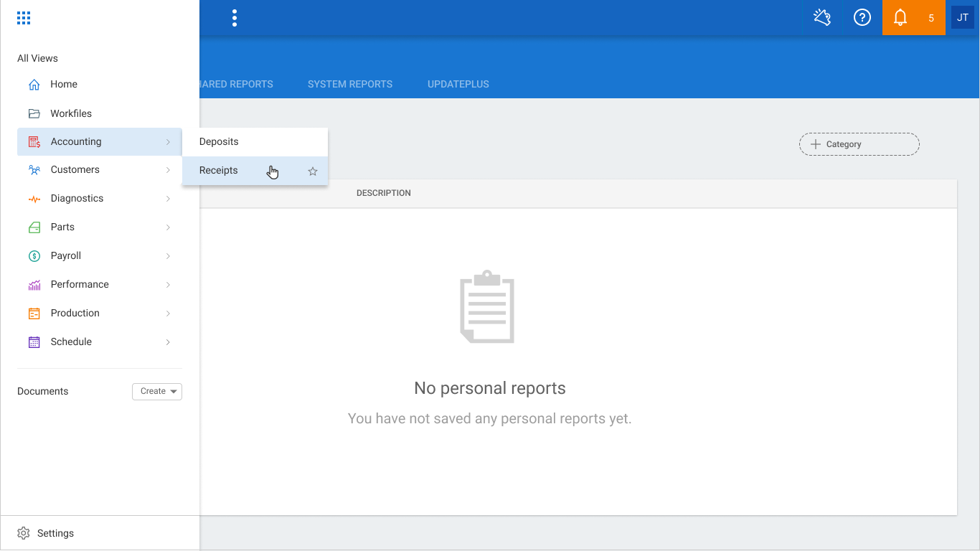Screen dimensions: 980x551
Task: Open the Performance menu item
Action: click(100, 285)
